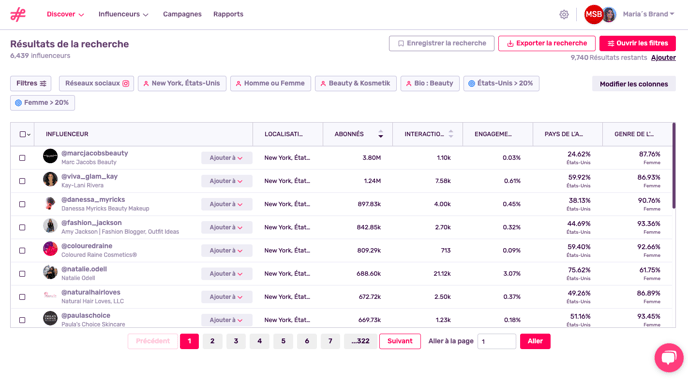Open Ajouter à dropdown for @colouredraine
The image size is (688, 380).
[x=226, y=251]
